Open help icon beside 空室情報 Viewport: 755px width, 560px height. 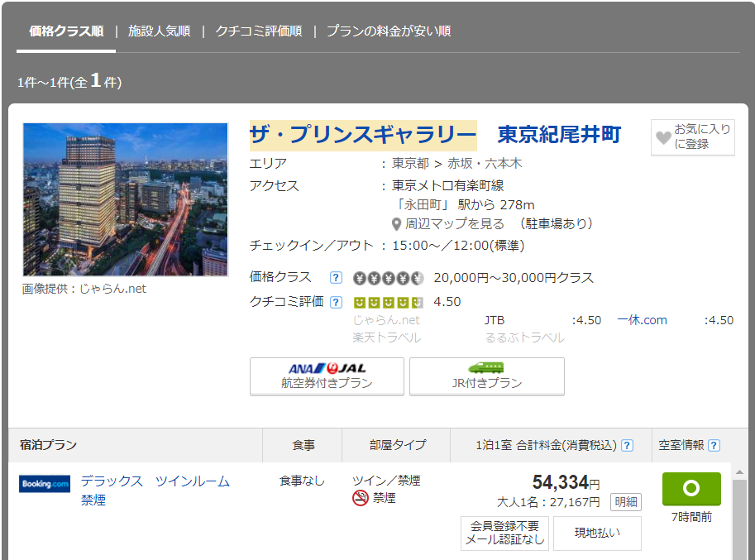pyautogui.click(x=714, y=445)
